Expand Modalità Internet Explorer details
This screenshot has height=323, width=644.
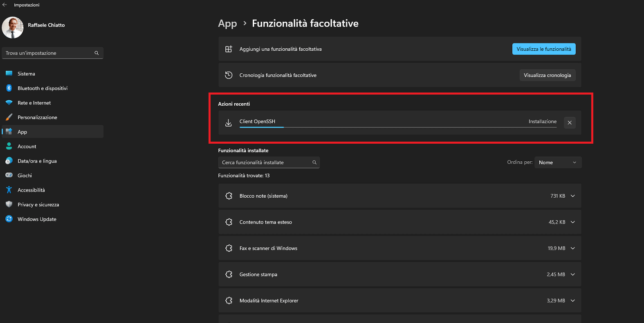tap(573, 301)
